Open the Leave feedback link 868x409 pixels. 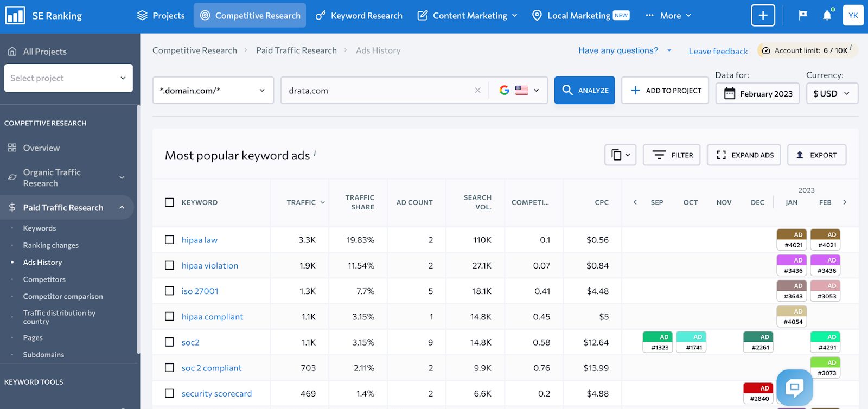[718, 51]
